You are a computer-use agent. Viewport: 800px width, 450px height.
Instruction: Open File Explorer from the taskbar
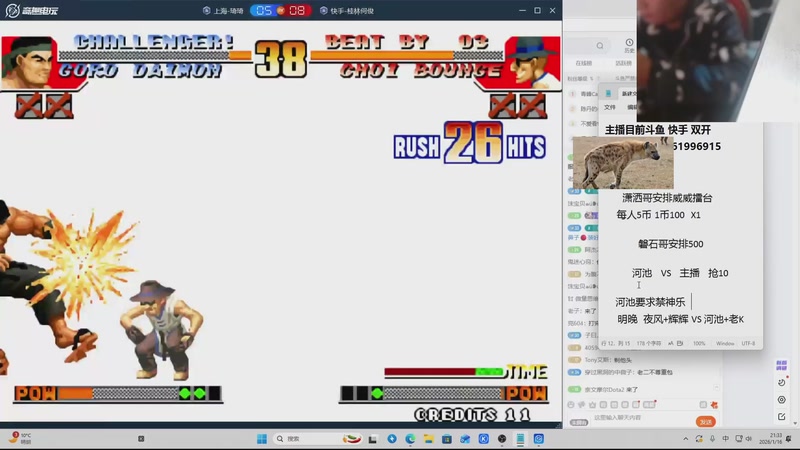[429, 439]
